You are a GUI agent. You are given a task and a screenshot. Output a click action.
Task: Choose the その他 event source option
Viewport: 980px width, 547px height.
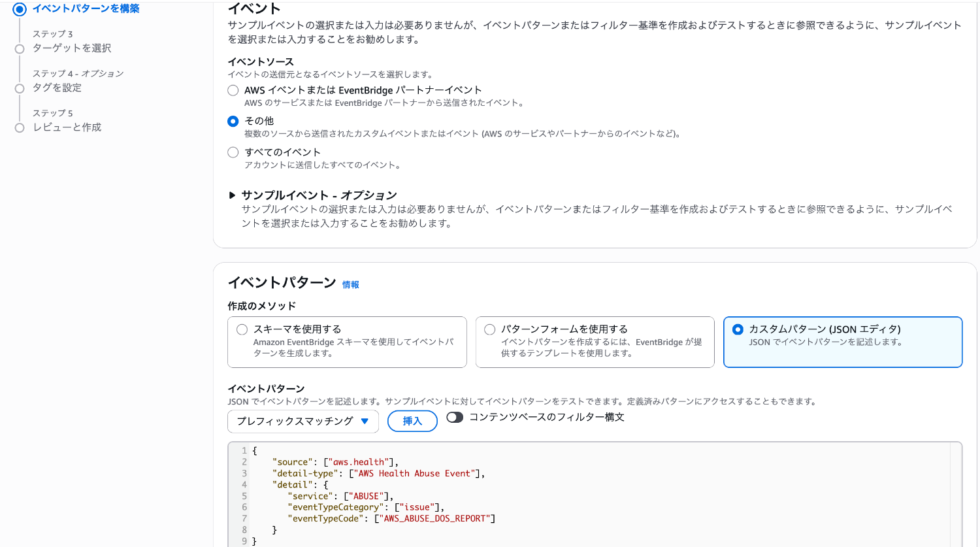click(233, 122)
